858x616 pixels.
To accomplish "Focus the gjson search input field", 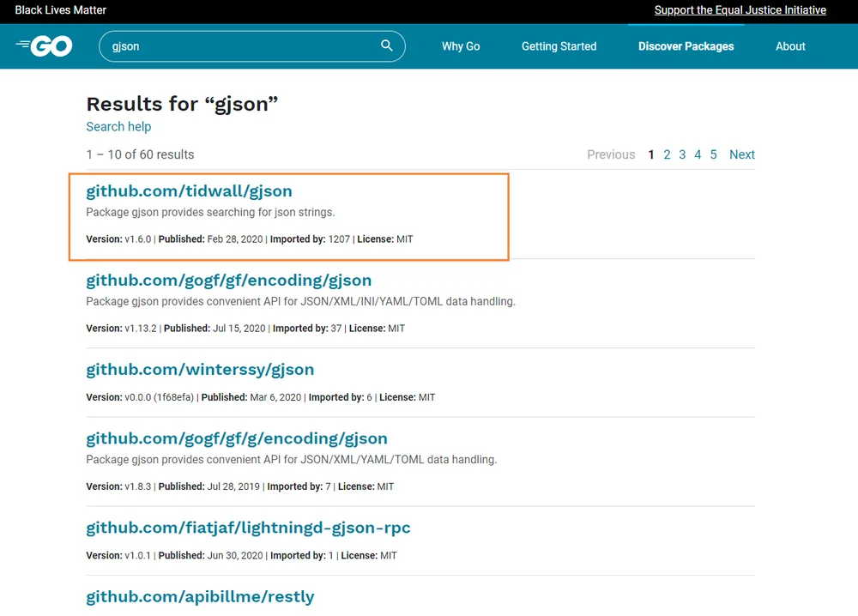I will tap(251, 46).
